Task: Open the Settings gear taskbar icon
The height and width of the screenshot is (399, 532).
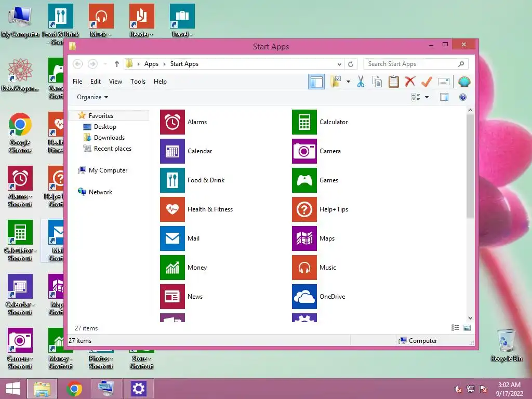Action: point(138,389)
